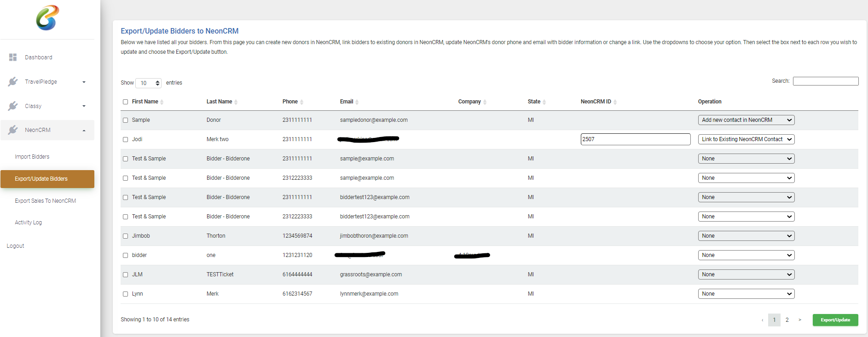Check the JLM TESTTicket row checkbox
Screen dimensions: 868x337
tap(125, 275)
